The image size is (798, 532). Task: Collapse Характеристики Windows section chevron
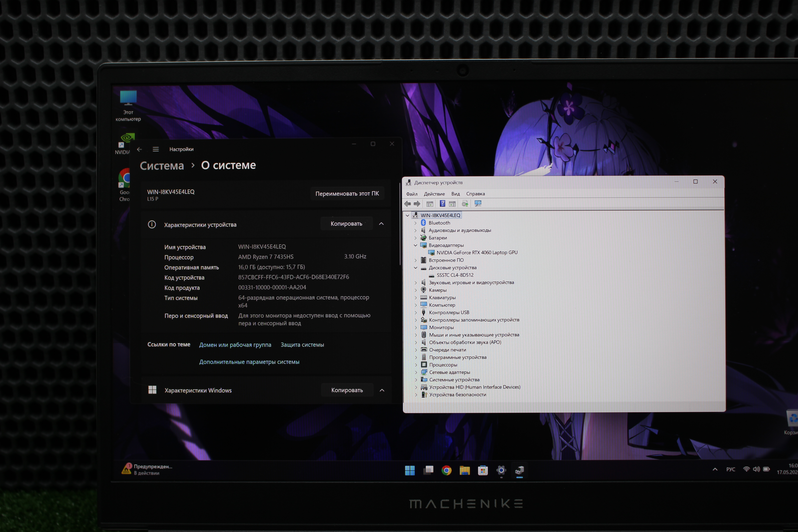(382, 390)
